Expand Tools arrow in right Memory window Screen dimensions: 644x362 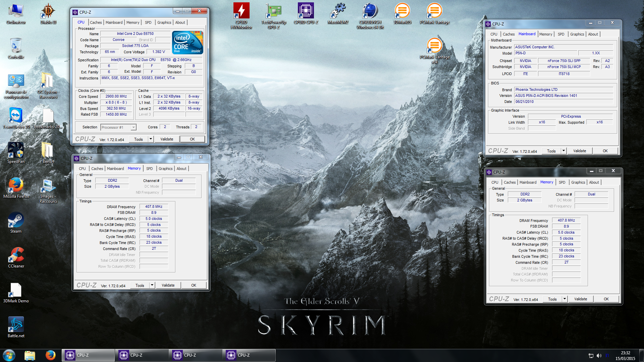point(565,299)
